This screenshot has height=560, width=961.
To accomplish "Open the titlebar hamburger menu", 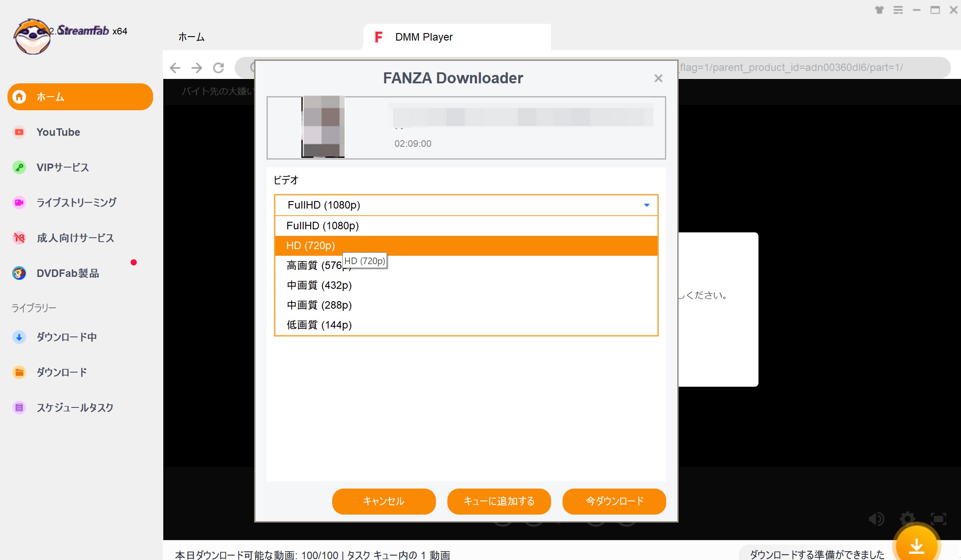I will (898, 10).
